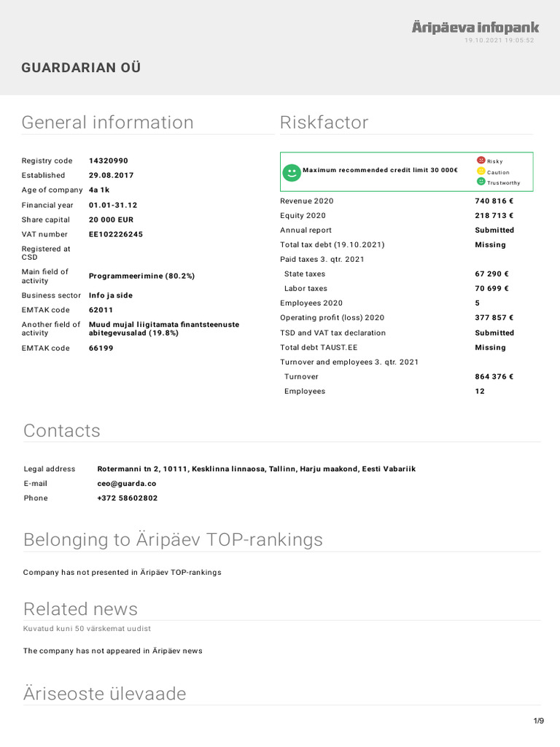Click the yellow Caution face icon
The height and width of the screenshot is (747, 560).
point(481,171)
